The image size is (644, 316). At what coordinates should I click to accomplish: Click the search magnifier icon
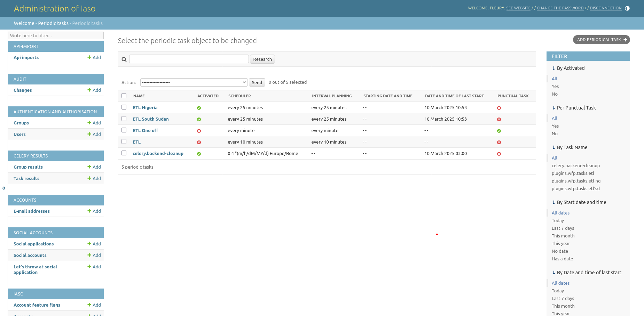pos(124,59)
